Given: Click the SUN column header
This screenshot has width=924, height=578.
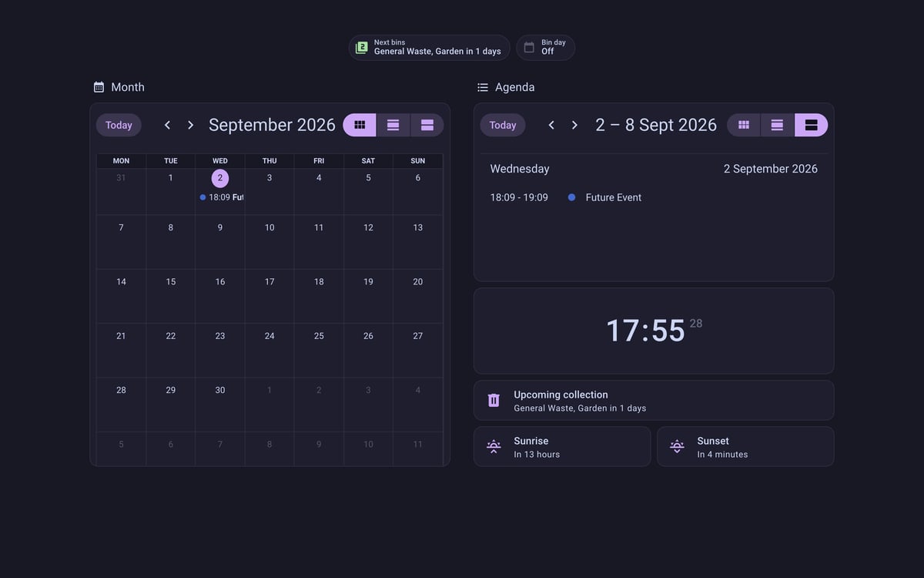Looking at the screenshot, I should 418,161.
